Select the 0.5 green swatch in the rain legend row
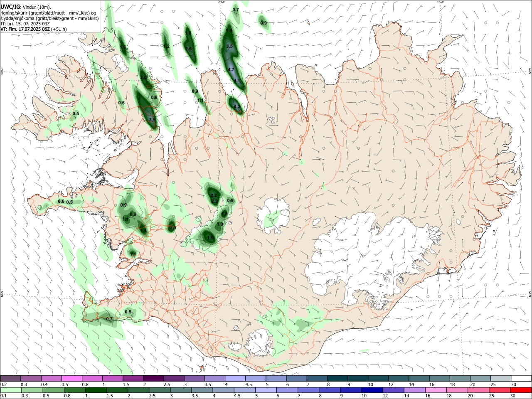The width and height of the screenshot is (532, 399). point(53,390)
